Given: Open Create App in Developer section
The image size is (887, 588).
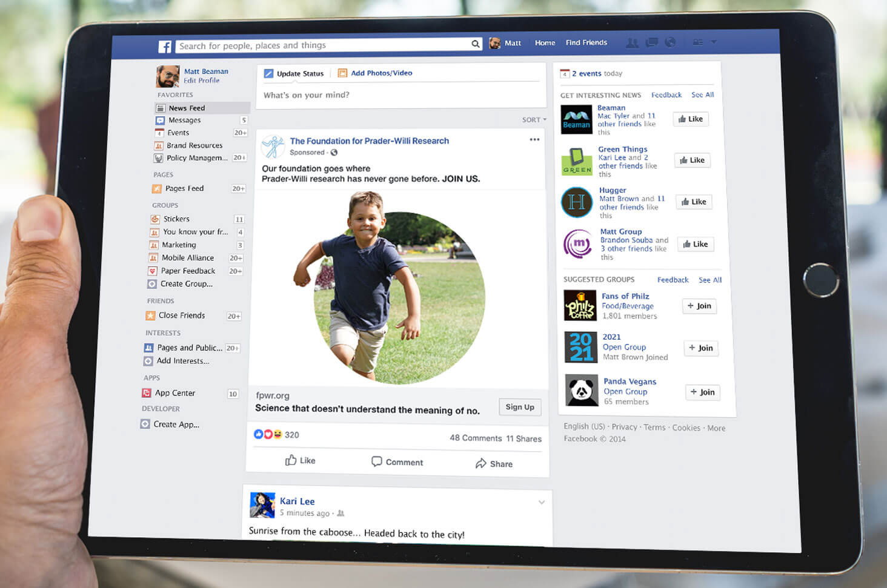Looking at the screenshot, I should pyautogui.click(x=176, y=424).
